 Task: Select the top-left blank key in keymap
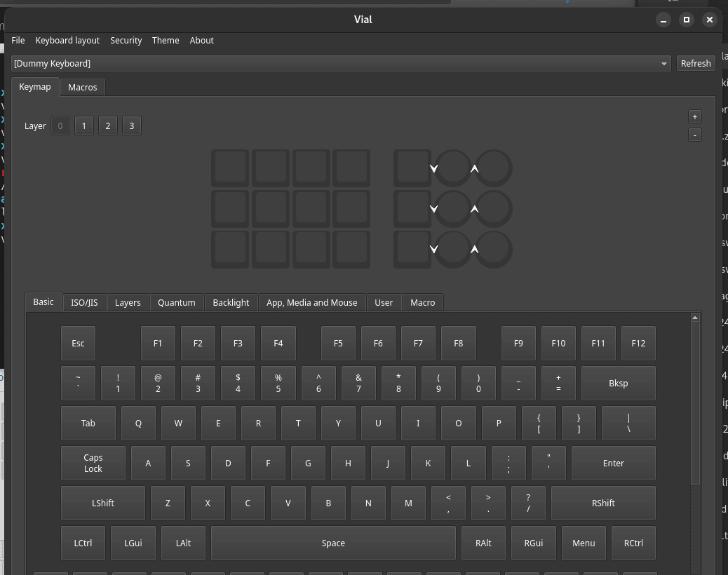tap(230, 168)
